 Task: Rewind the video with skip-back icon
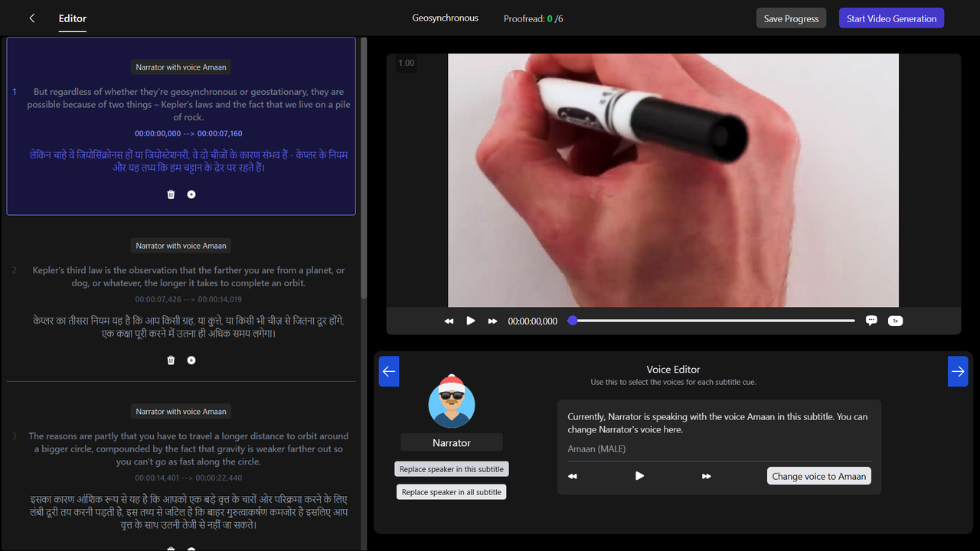[x=449, y=321]
